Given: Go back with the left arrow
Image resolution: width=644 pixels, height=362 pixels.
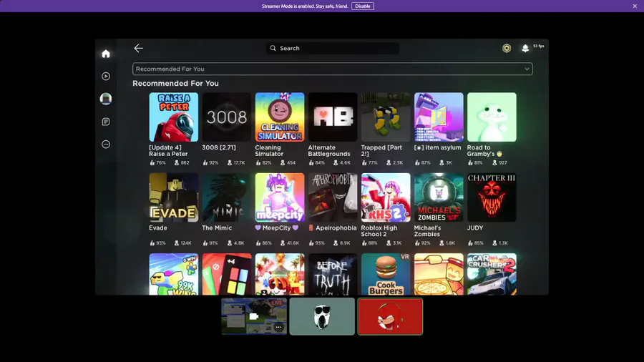Looking at the screenshot, I should [138, 49].
